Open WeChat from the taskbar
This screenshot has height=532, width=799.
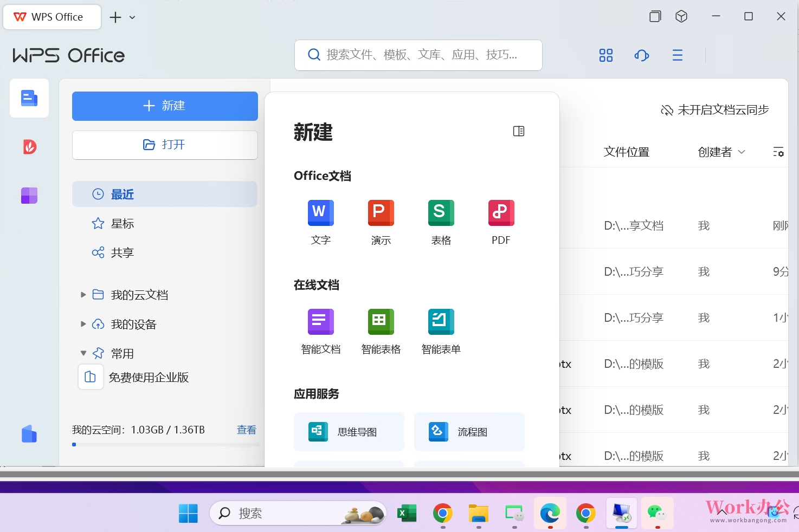[658, 513]
